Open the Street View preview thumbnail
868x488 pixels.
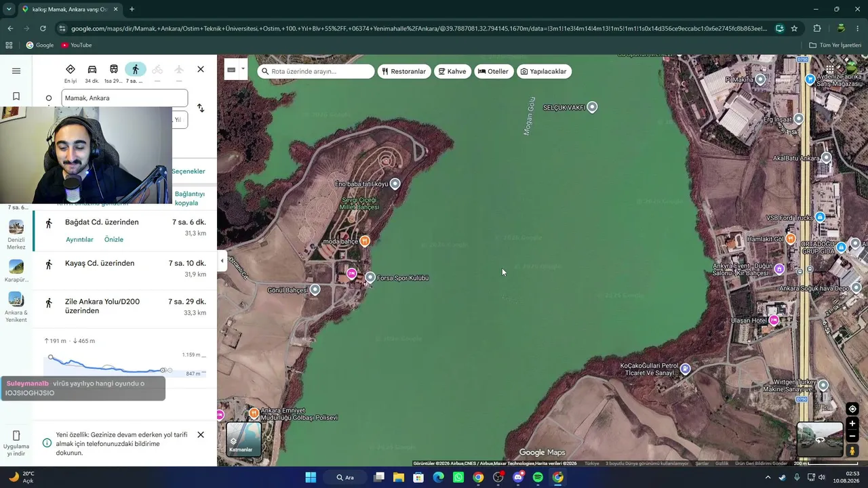tap(820, 439)
